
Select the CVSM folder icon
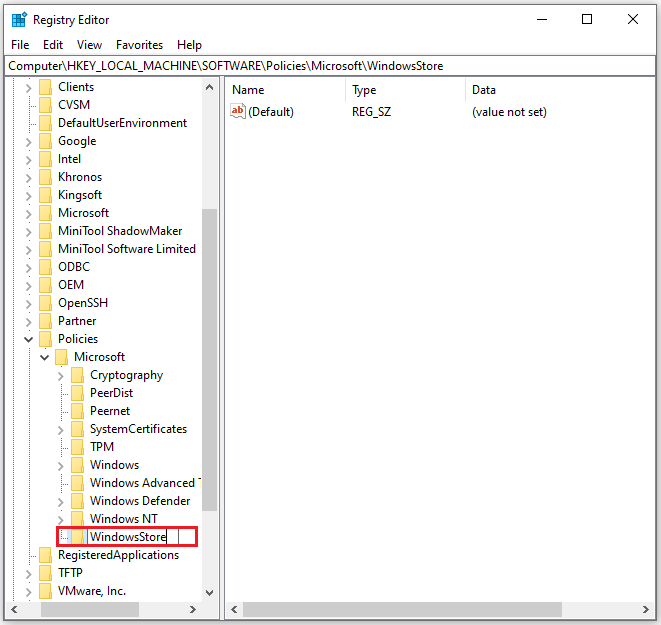[x=45, y=105]
